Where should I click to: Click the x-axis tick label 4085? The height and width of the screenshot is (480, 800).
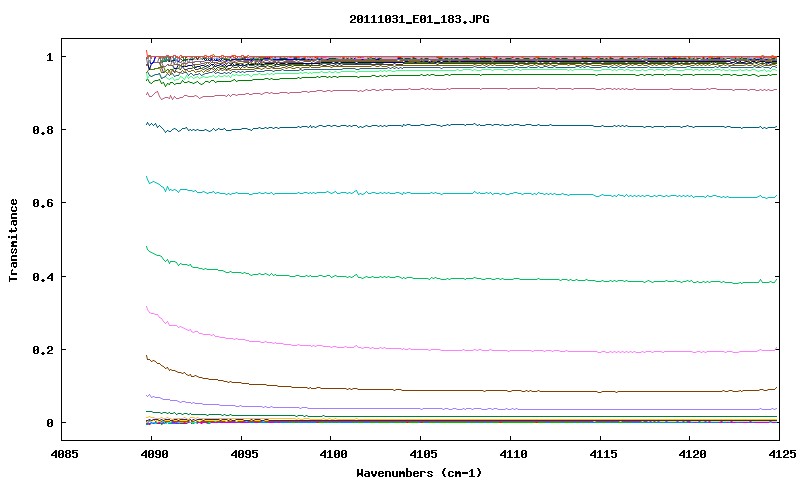[65, 453]
